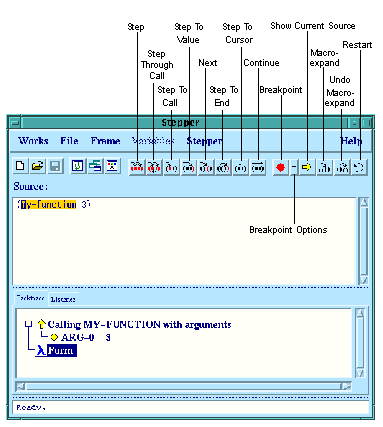Set a breakpoint with the red icon

point(281,167)
